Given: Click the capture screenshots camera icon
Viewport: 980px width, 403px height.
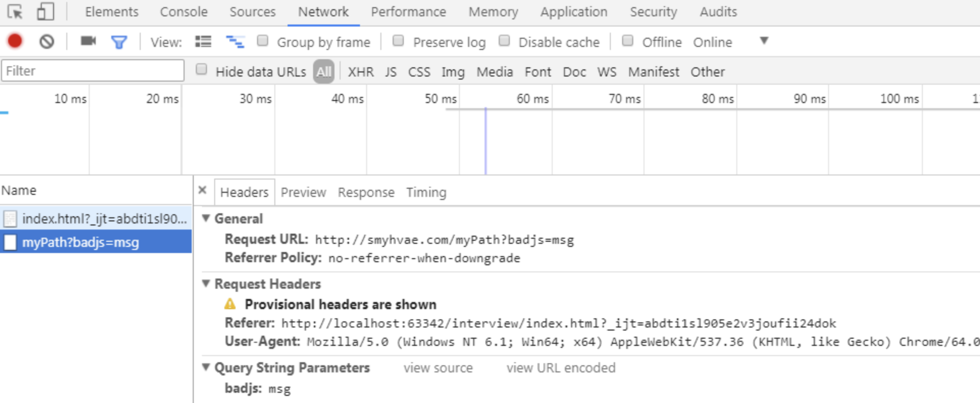Looking at the screenshot, I should pyautogui.click(x=88, y=41).
